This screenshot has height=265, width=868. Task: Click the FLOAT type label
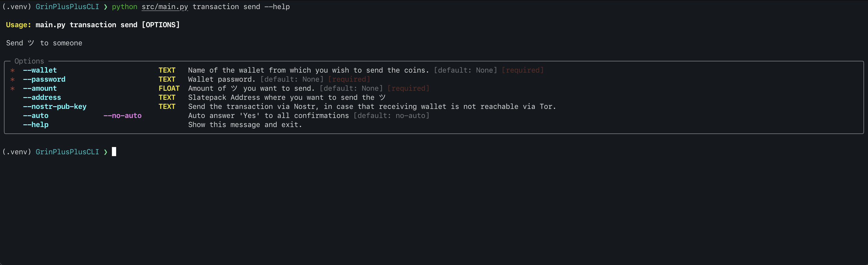pos(169,88)
